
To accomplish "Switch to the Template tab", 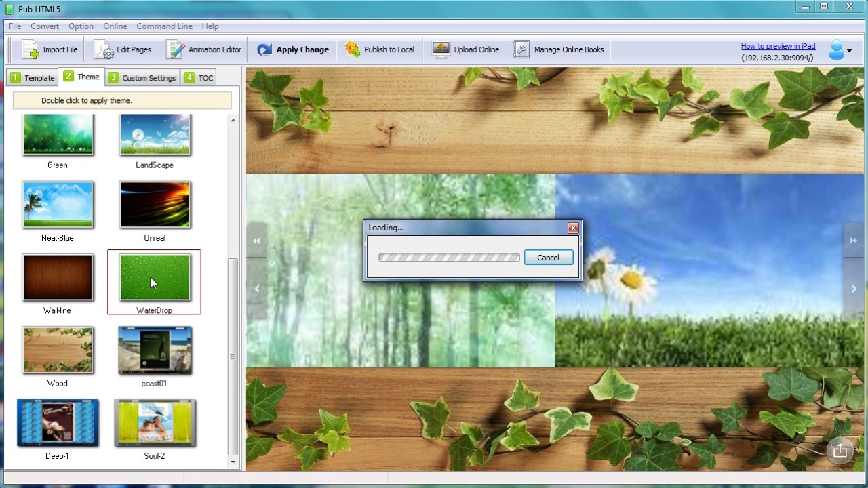I will click(x=32, y=77).
